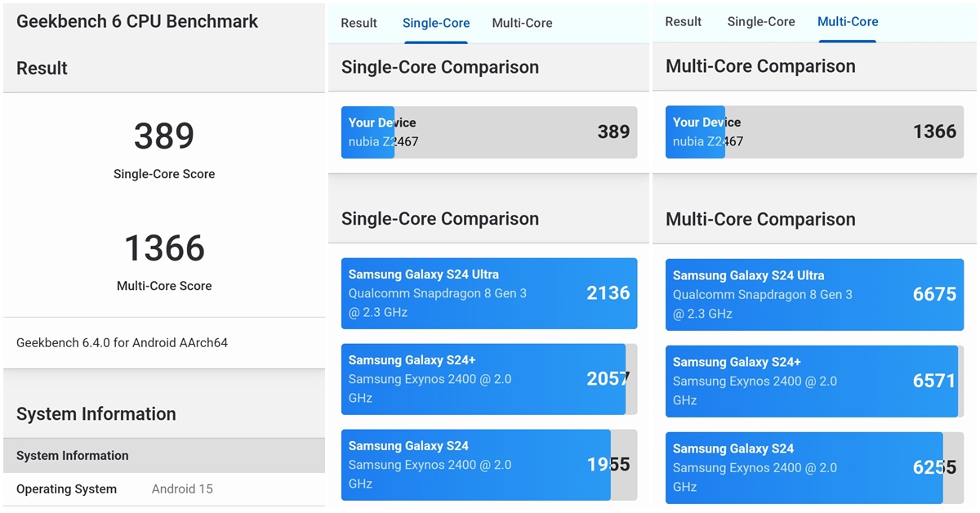Viewport: 980px width, 513px height.
Task: Select the gray System Information table header row
Action: pyautogui.click(x=163, y=456)
